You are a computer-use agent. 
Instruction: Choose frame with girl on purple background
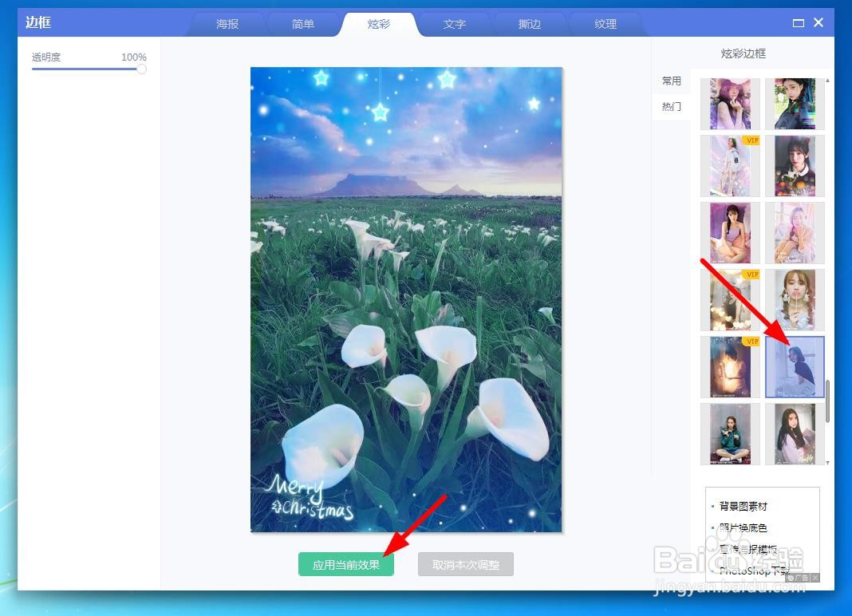coord(730,233)
